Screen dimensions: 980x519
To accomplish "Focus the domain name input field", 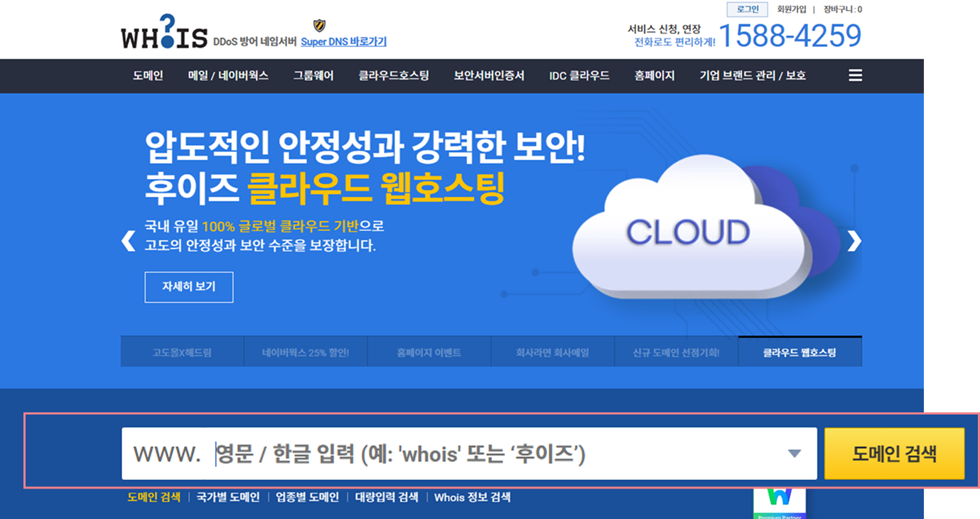I will (x=469, y=454).
